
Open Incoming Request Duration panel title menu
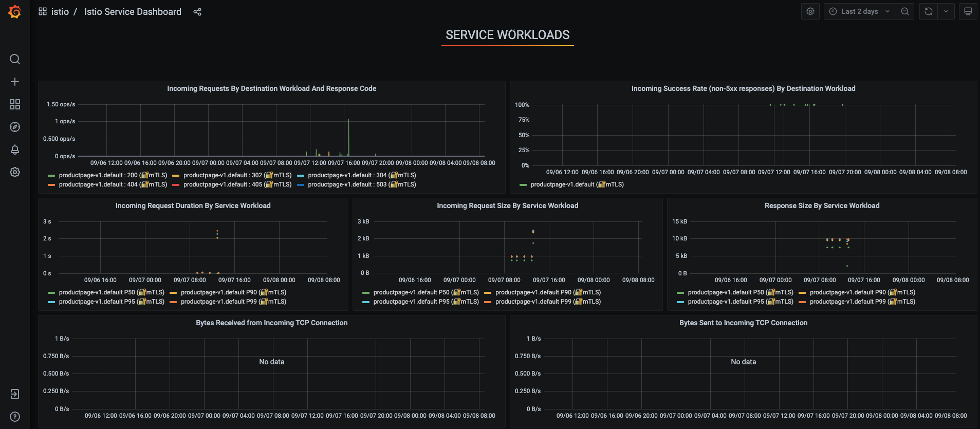193,206
